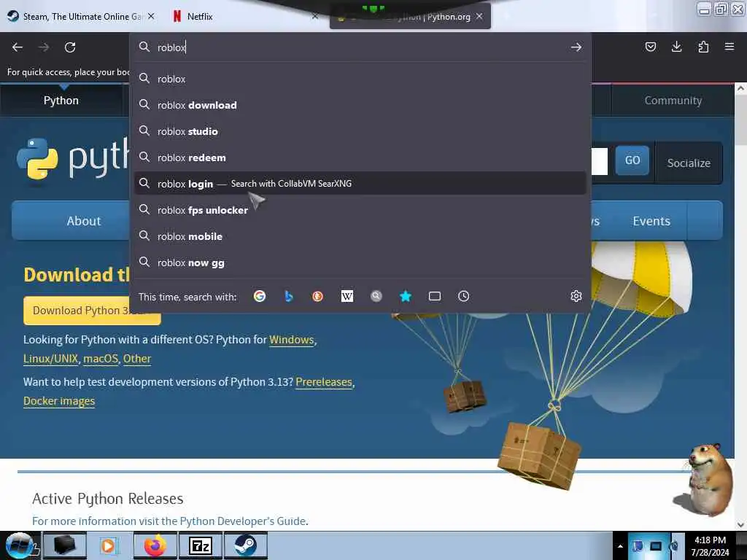Click the network tray icon

(656, 546)
